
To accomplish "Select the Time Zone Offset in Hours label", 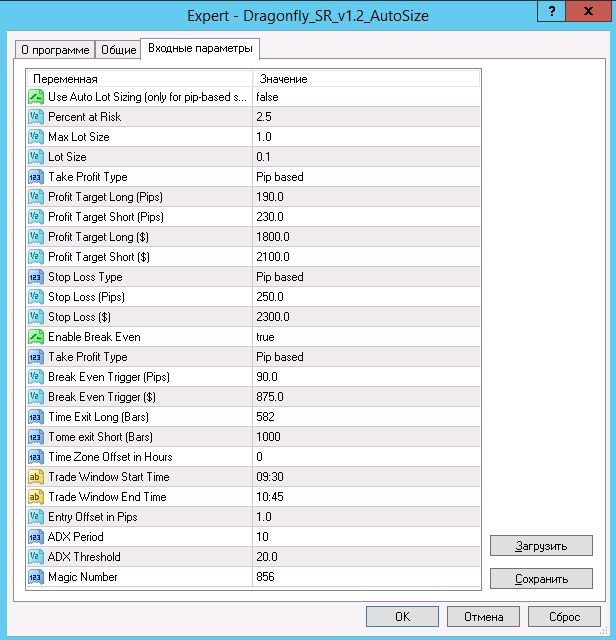I will tap(110, 457).
